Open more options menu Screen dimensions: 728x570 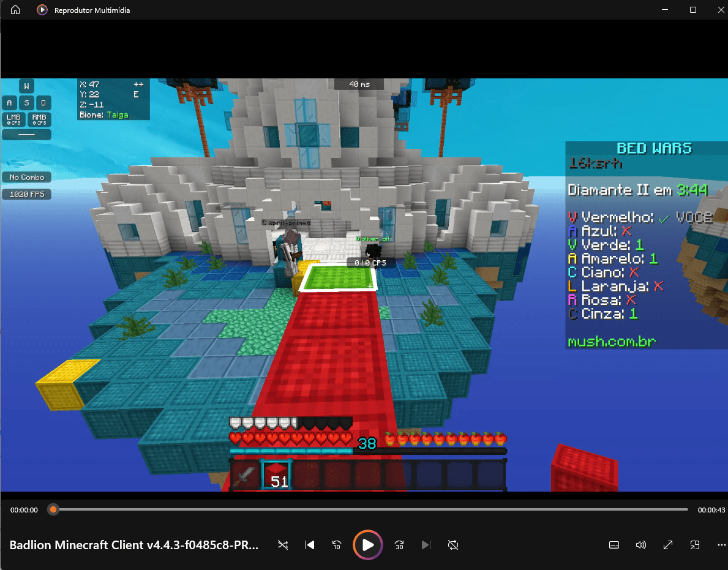click(721, 545)
